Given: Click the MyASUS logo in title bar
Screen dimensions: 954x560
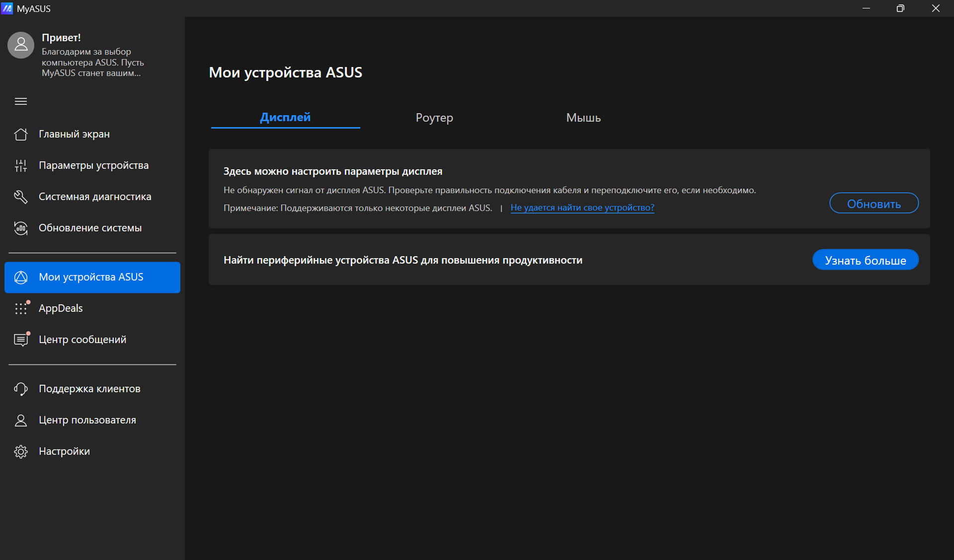Looking at the screenshot, I should pyautogui.click(x=7, y=8).
